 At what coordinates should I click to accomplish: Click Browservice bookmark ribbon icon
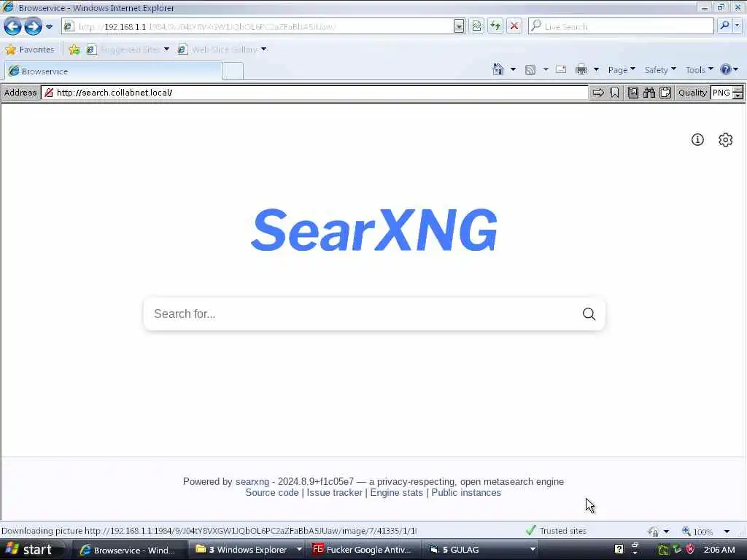[x=614, y=93]
